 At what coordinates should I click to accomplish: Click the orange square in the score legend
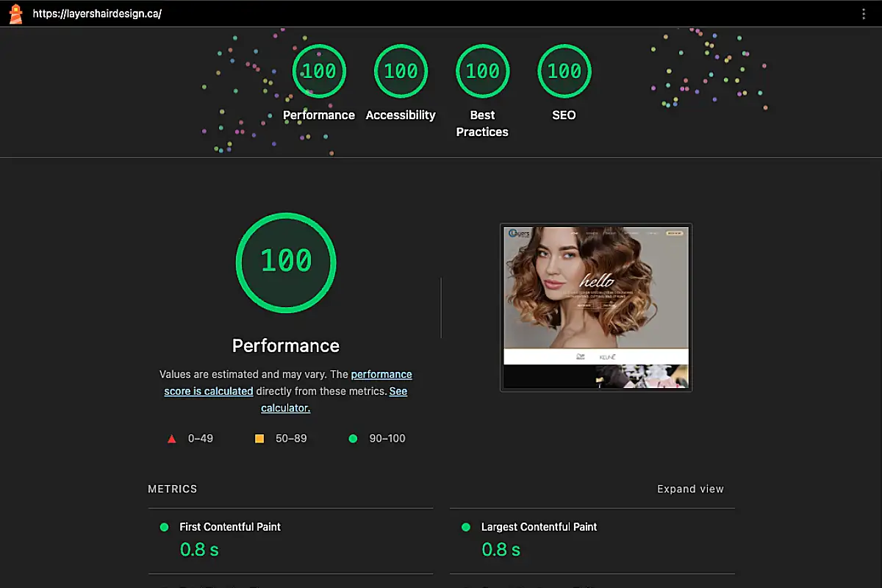259,438
